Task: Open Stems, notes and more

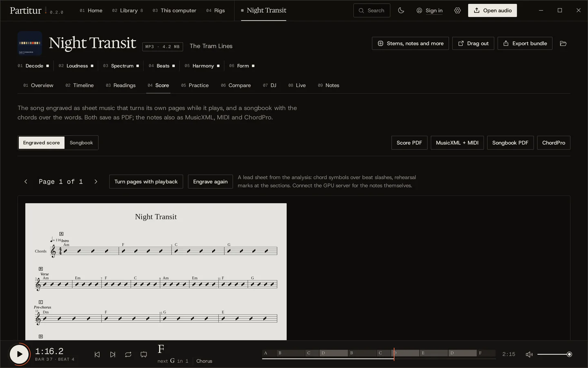Action: click(410, 43)
